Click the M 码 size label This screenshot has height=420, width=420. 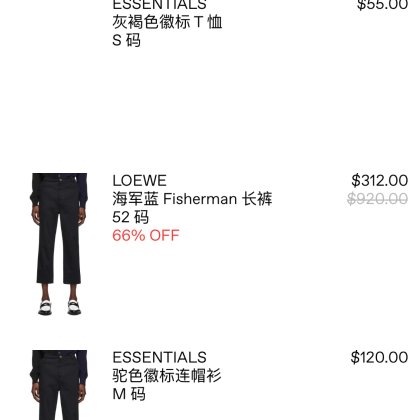pos(129,394)
